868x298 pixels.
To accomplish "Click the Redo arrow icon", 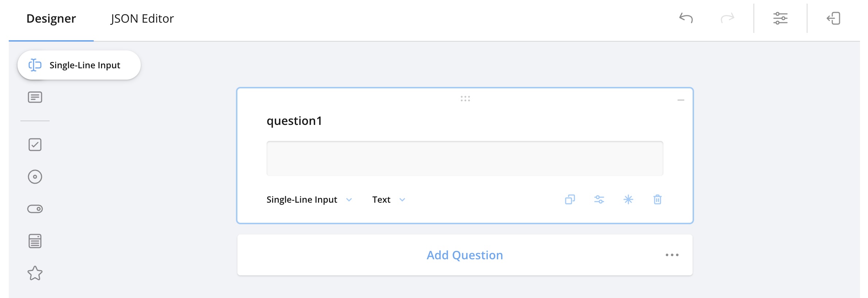I will 727,18.
